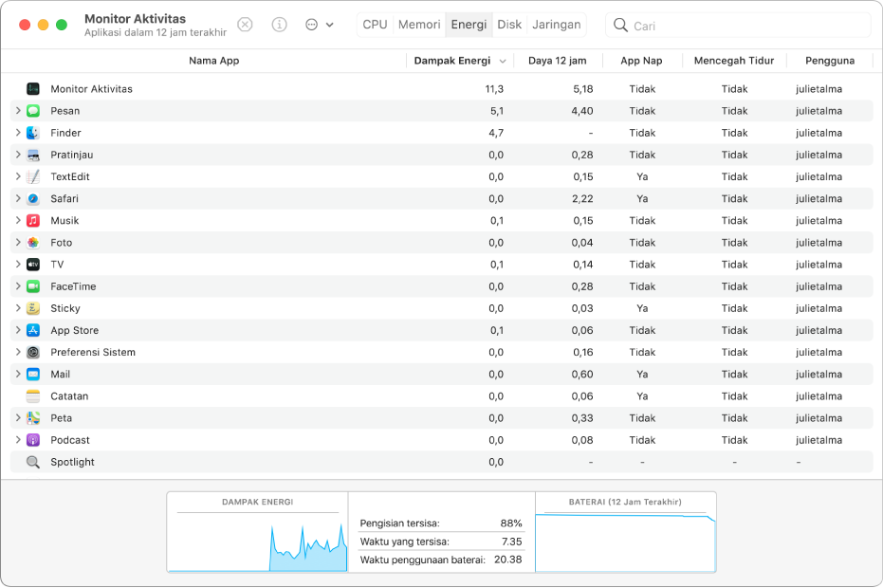
Task: Click the TV app icon
Action: click(33, 265)
